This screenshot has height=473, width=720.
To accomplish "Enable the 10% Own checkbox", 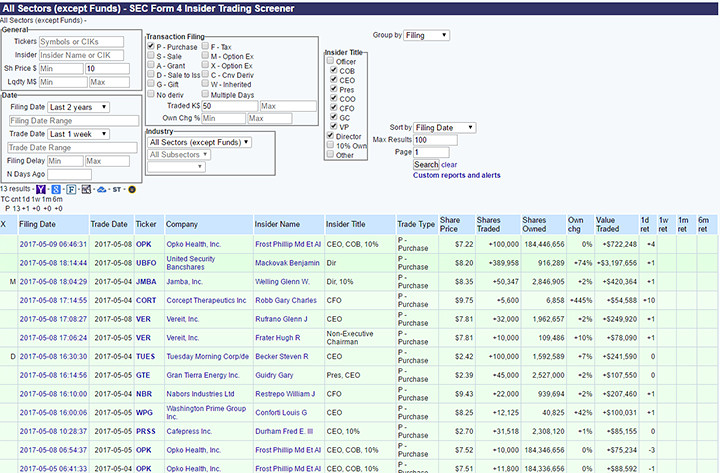I will 330,145.
